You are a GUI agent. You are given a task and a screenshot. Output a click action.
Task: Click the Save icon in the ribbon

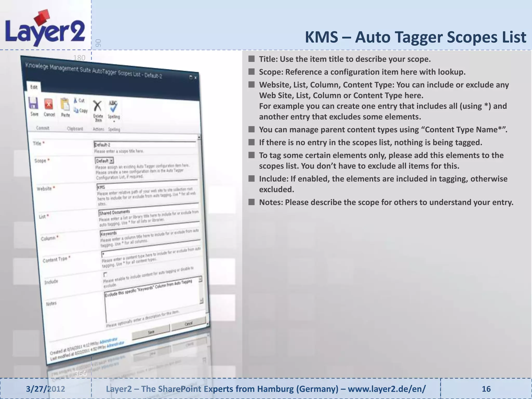[x=34, y=103]
